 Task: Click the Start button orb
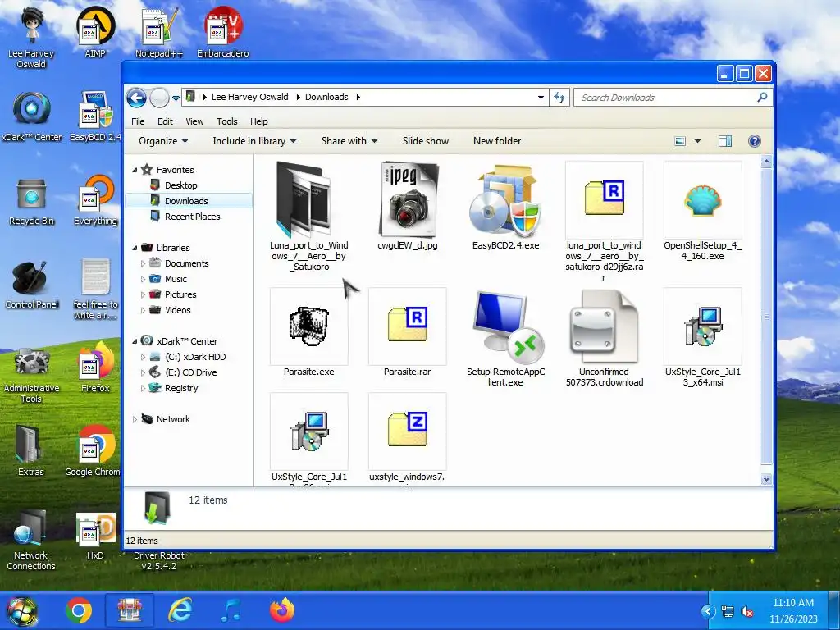[22, 610]
